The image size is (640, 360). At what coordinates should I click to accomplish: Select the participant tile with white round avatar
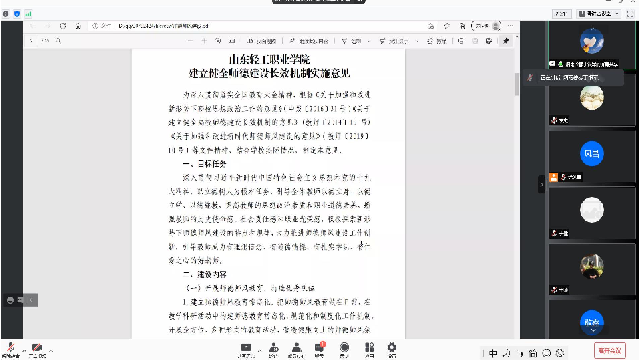pos(592,213)
